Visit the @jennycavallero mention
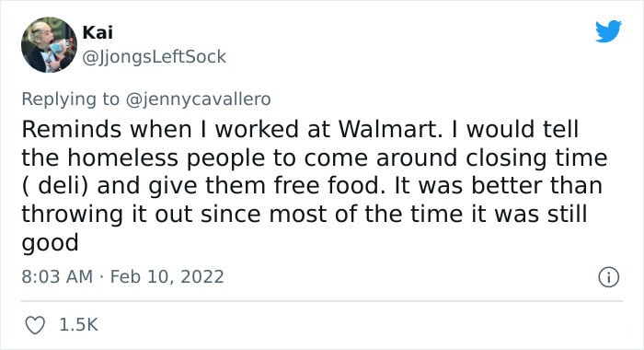Viewport: 644px width, 350px height. 198,99
